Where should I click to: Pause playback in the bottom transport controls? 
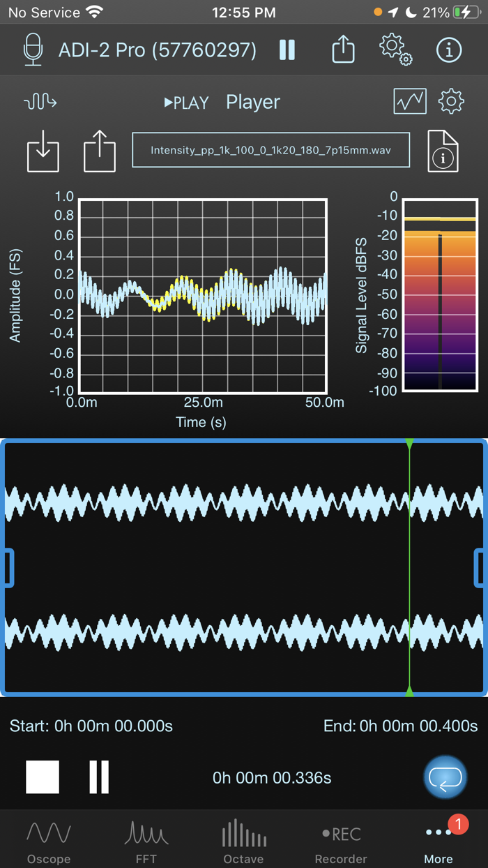(100, 777)
